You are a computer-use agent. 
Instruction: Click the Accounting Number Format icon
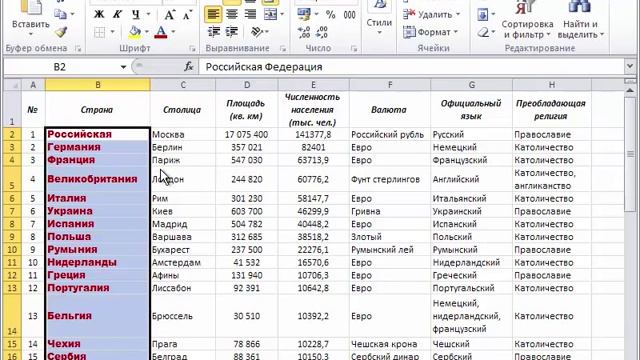(304, 15)
